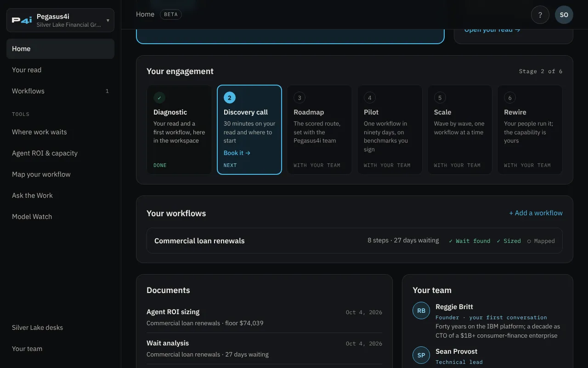The width and height of the screenshot is (588, 368).
Task: Select the Scale stage card
Action: (x=460, y=130)
